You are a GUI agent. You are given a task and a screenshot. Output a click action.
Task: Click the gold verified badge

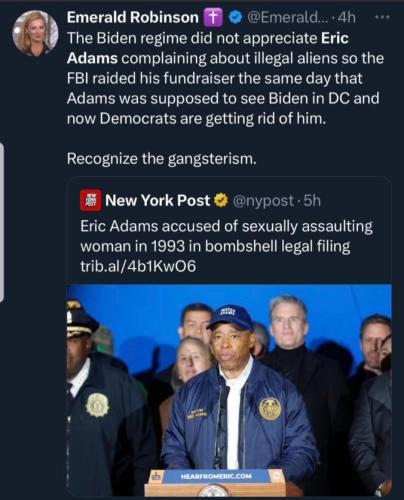[221, 201]
